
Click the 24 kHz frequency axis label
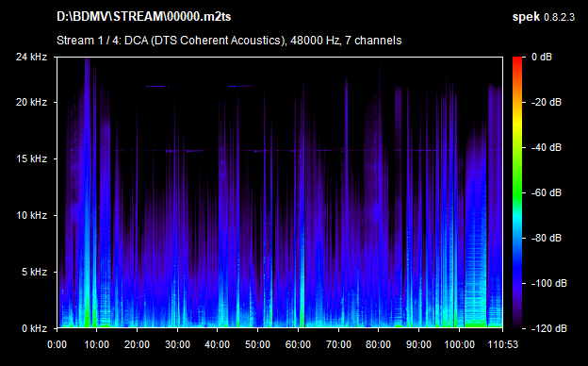pyautogui.click(x=31, y=57)
